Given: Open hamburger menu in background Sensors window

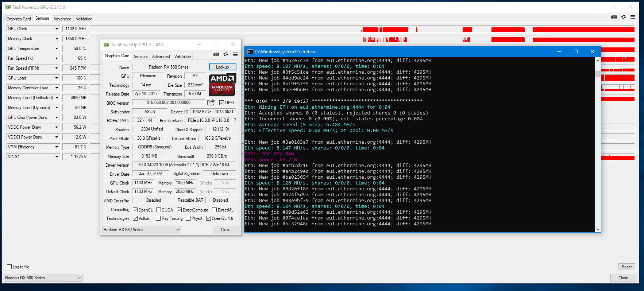Looking at the screenshot, I should coord(633,17).
